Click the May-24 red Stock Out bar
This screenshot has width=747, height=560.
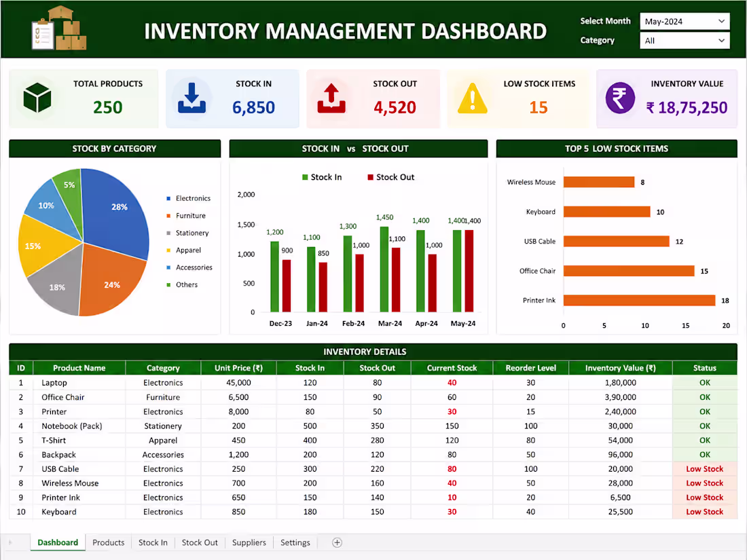click(x=469, y=271)
